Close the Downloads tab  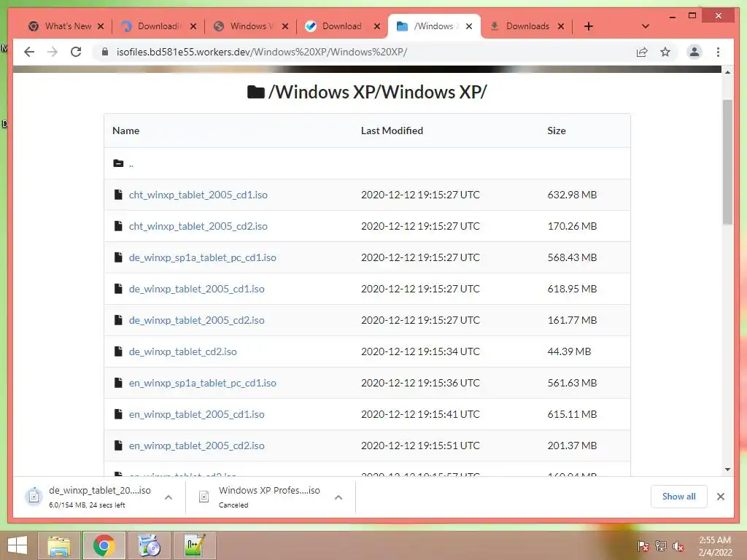[x=561, y=26]
